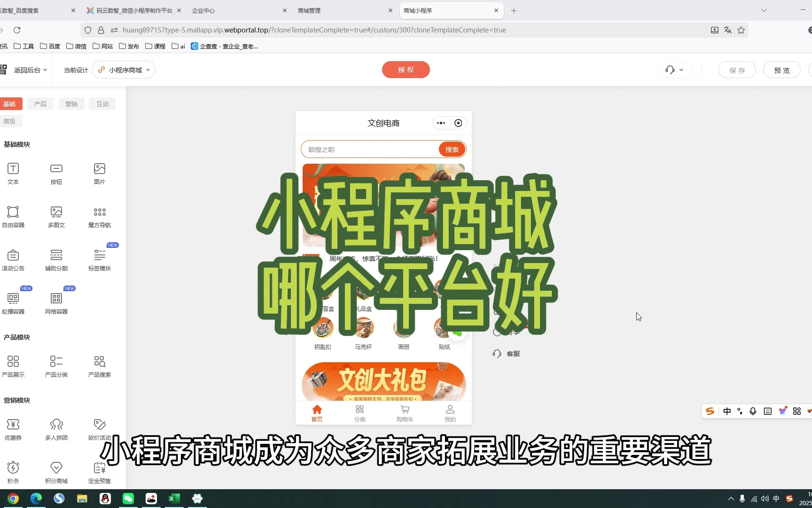Screen dimensions: 812x508
Task: Click the translate page icon in address bar
Action: pos(728,30)
